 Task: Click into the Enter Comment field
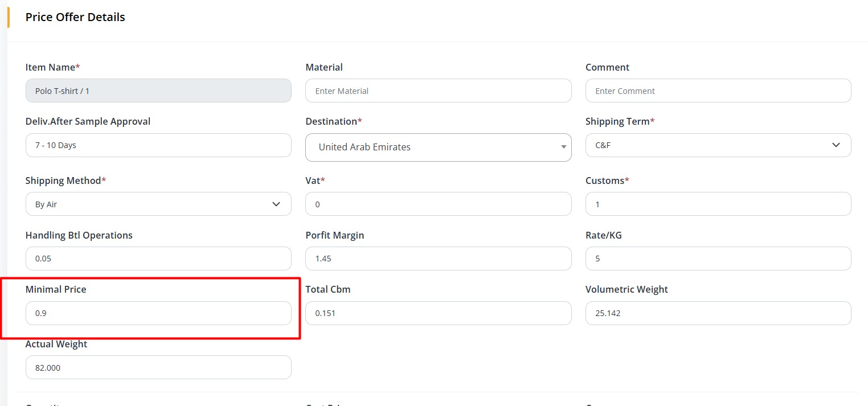coord(718,91)
